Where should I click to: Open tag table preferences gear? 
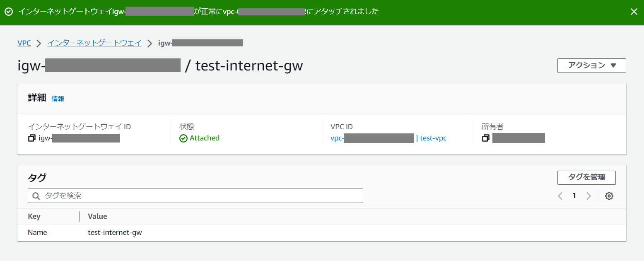pos(609,196)
